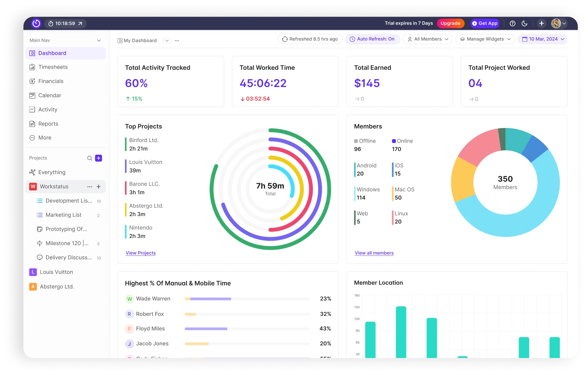Search projects using the magnifier icon
This screenshot has width=588, height=375.
click(x=89, y=158)
